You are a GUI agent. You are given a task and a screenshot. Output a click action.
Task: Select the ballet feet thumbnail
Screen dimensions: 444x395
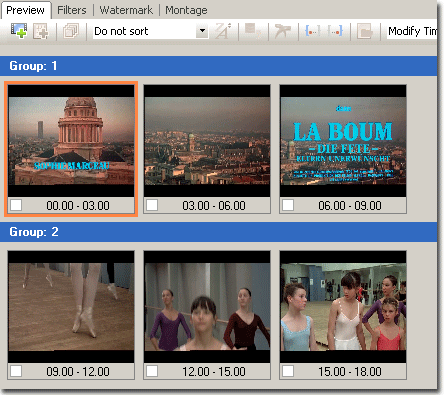[x=71, y=307]
